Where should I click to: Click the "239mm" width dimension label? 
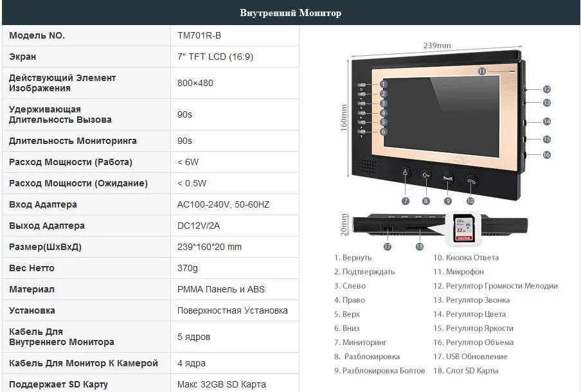[437, 46]
